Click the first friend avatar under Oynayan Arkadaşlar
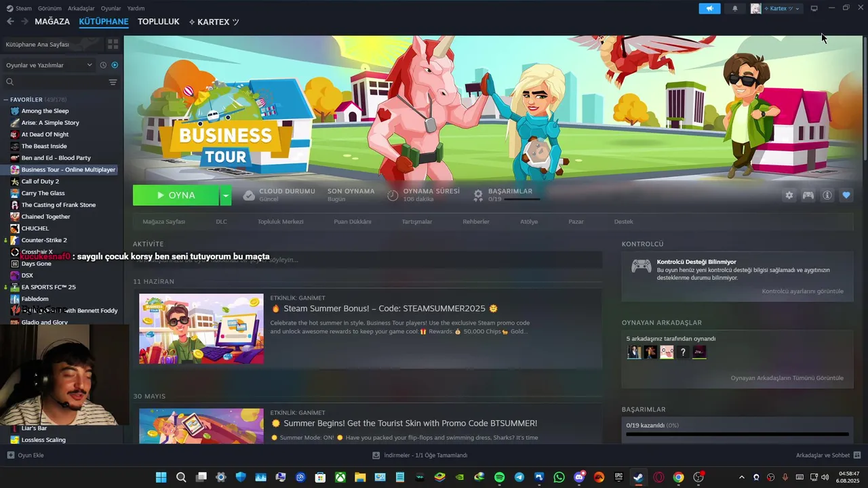 click(634, 352)
